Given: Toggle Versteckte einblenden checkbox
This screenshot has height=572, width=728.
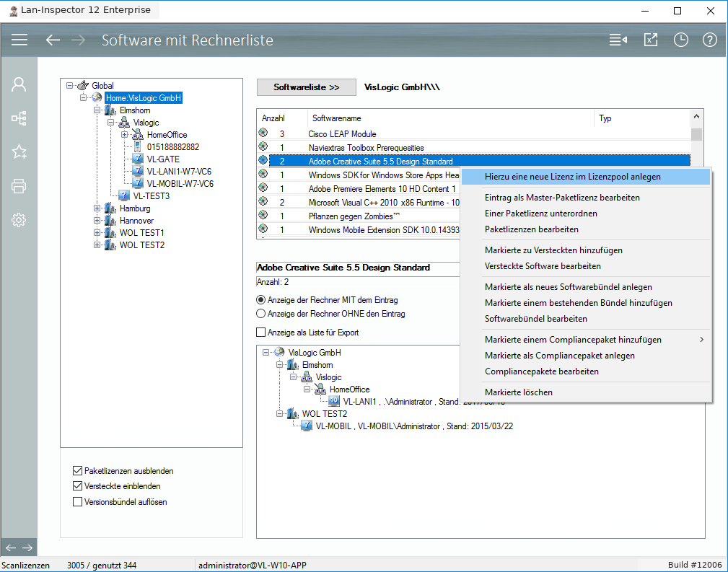Looking at the screenshot, I should coord(77,486).
